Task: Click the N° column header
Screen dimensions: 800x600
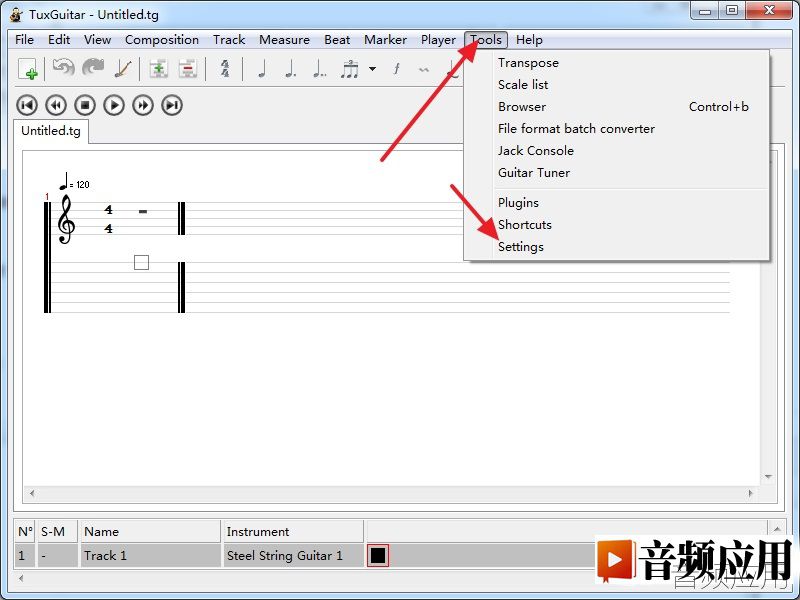Action: tap(25, 532)
